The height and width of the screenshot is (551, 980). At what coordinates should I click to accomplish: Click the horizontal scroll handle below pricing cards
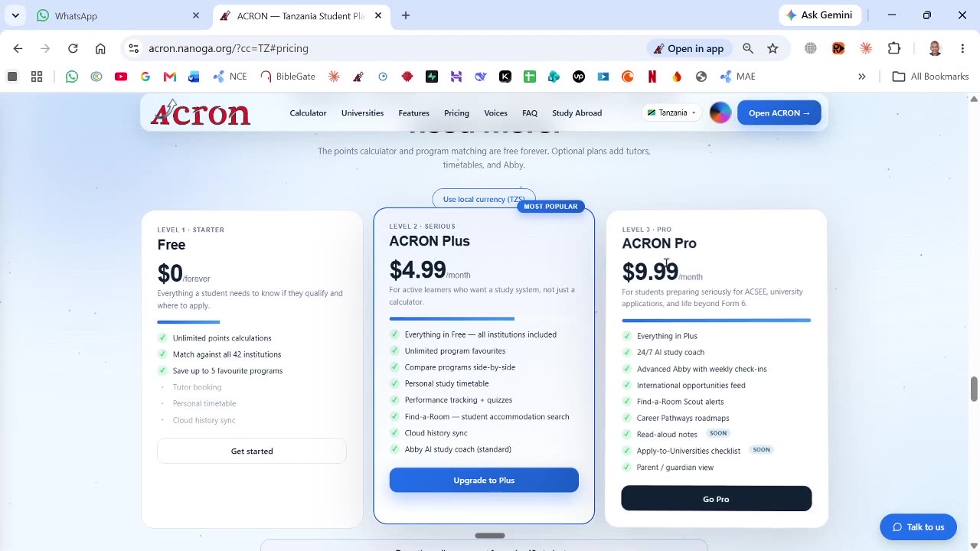coord(490,536)
